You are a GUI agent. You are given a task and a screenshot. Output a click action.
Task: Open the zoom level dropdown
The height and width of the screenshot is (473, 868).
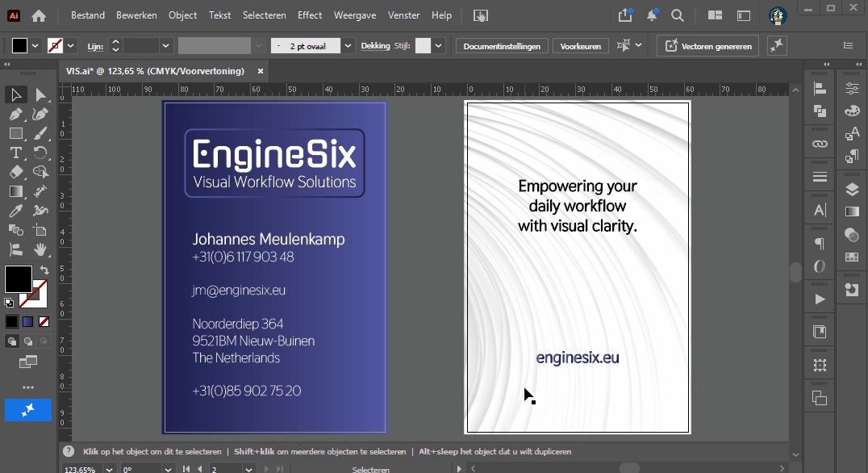[109, 469]
